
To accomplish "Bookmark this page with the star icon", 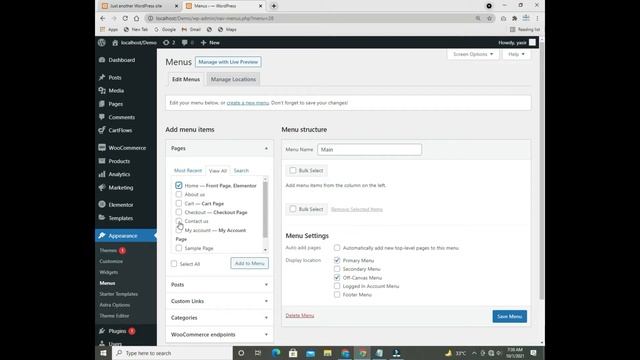I will point(489,18).
